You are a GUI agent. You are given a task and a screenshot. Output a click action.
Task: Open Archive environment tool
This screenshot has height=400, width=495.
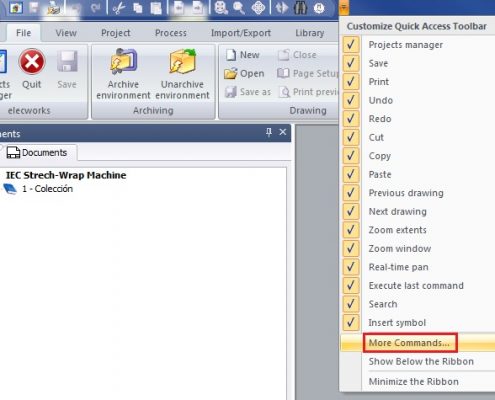[123, 74]
